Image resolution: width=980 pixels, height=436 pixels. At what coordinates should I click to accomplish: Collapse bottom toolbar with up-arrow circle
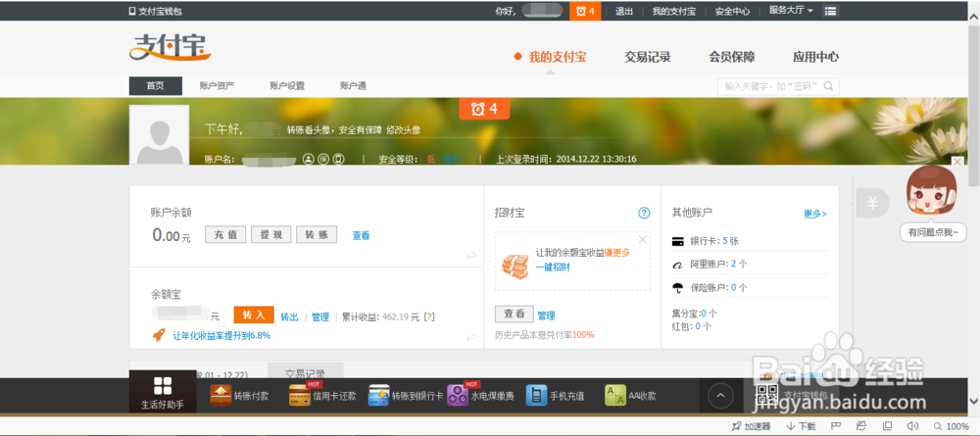(x=720, y=395)
